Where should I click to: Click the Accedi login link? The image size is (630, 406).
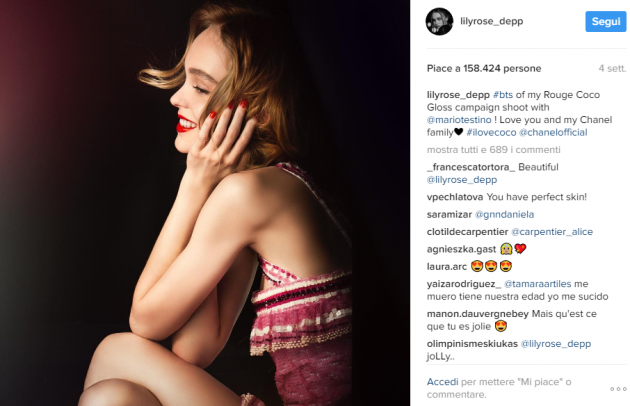pos(442,382)
